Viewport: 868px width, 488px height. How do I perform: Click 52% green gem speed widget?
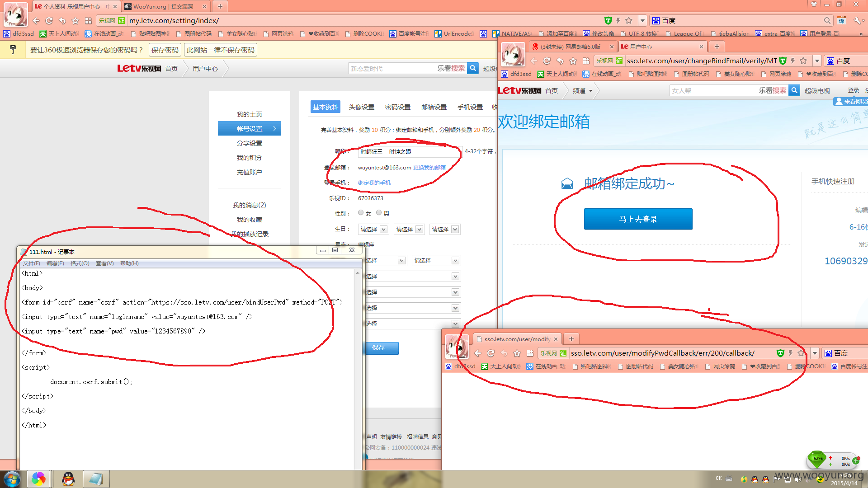(817, 459)
